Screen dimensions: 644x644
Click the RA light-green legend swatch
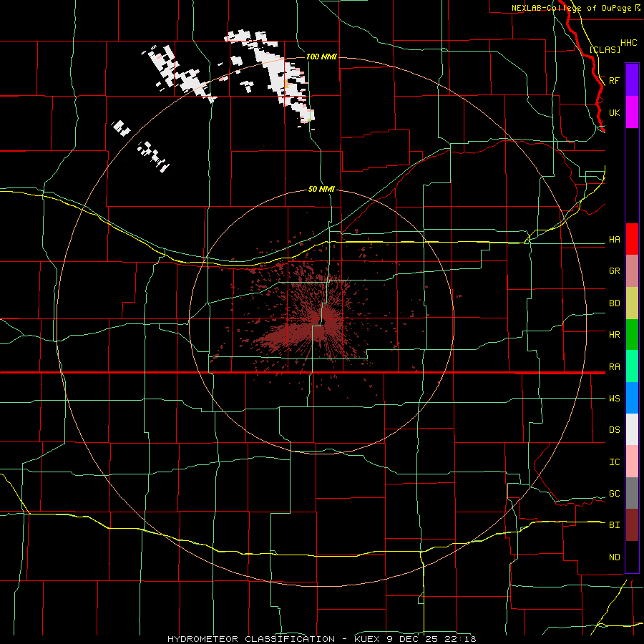[632, 366]
